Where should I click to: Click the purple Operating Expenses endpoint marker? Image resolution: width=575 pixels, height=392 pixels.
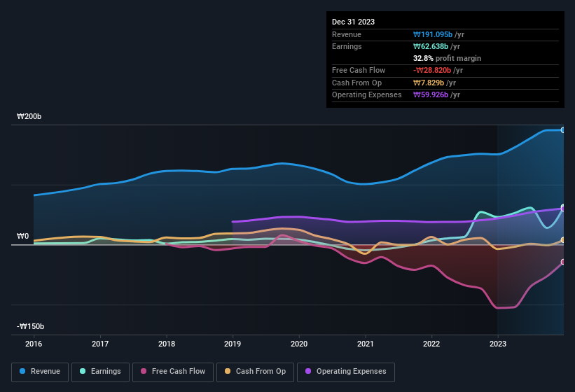click(563, 208)
